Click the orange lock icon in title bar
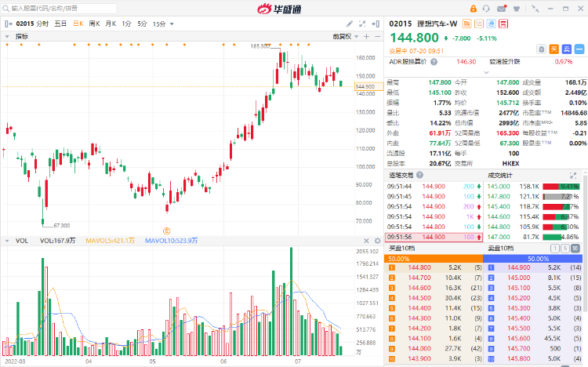 [474, 9]
